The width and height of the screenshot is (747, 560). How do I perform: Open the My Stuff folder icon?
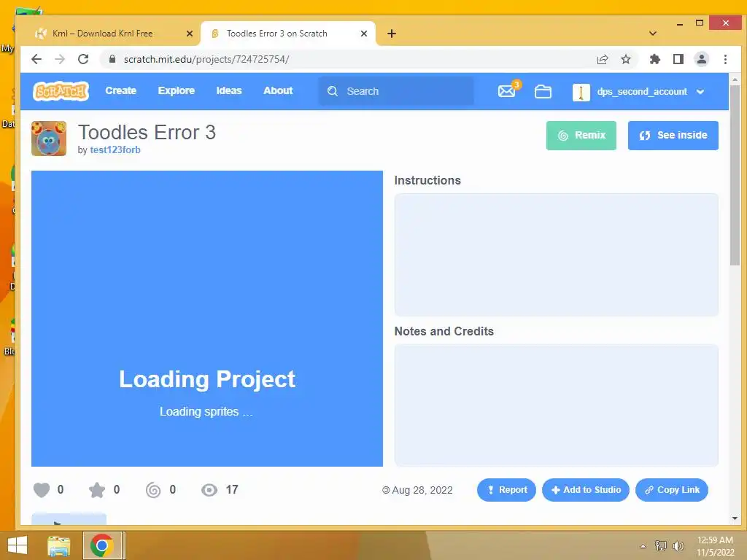click(543, 91)
